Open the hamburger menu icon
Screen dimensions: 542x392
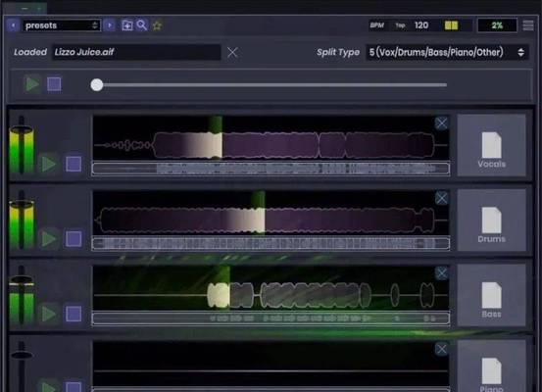pos(528,25)
